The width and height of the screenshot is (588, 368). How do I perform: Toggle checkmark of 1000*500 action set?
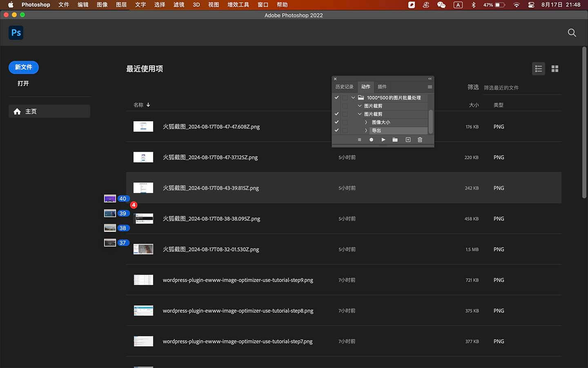pyautogui.click(x=336, y=98)
